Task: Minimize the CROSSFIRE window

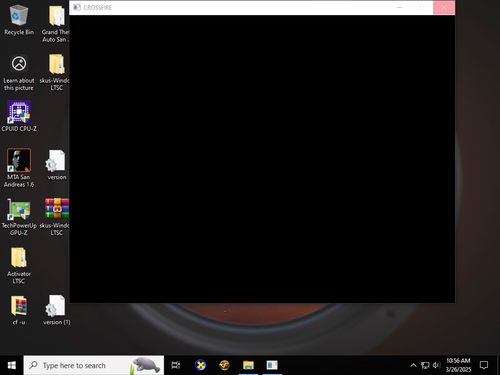Action: coord(399,7)
